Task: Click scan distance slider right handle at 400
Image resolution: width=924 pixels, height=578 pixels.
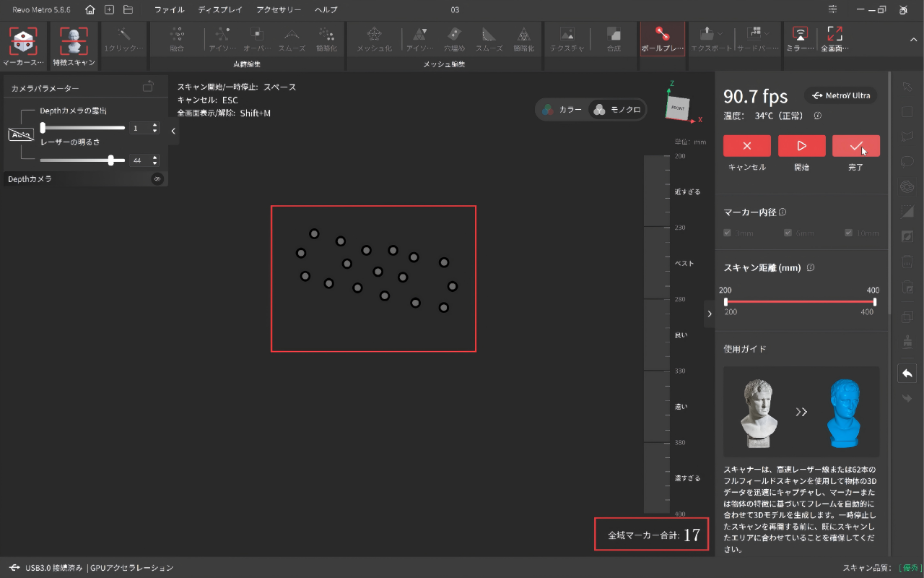Action: click(x=875, y=302)
